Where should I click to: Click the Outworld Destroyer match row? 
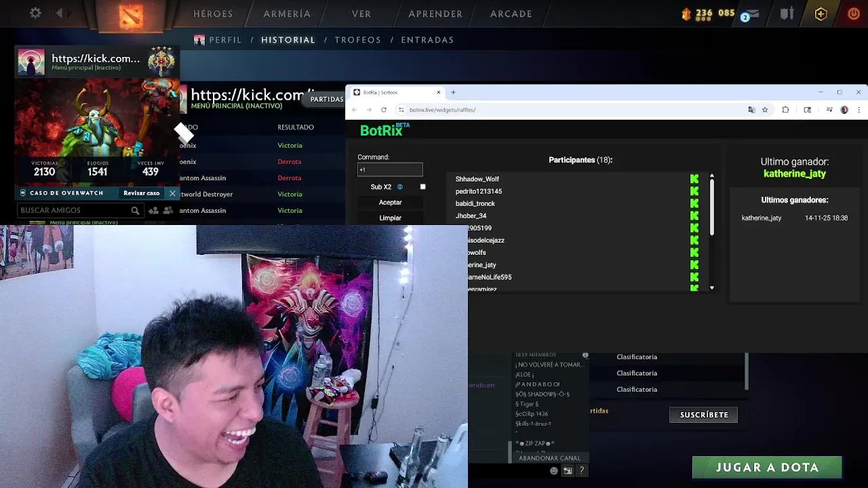click(261, 195)
